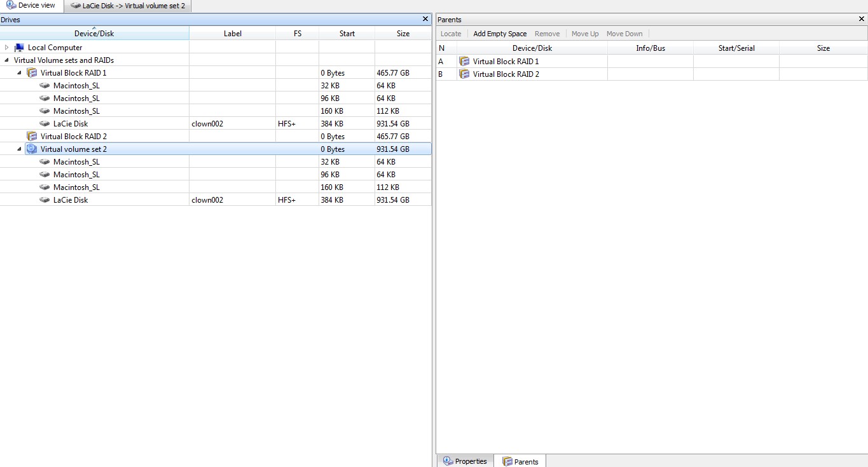Collapse the Virtual Block RAID 1 node
The height and width of the screenshot is (467, 868).
(x=19, y=73)
